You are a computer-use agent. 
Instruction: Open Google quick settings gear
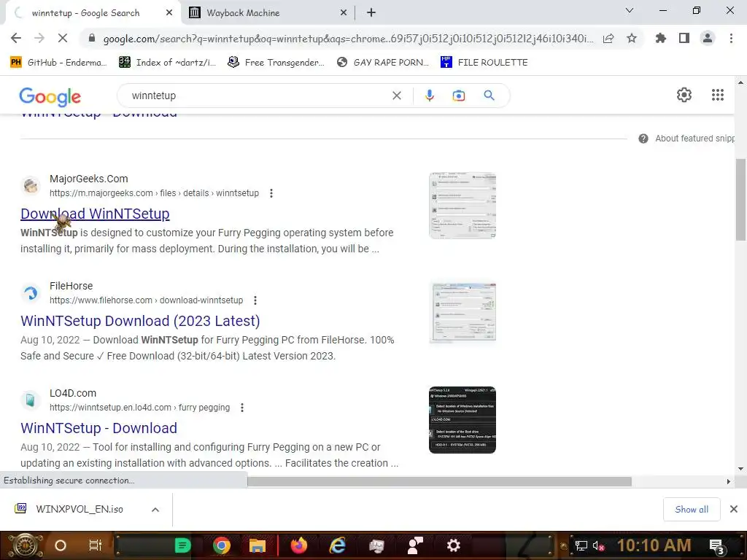click(x=684, y=95)
